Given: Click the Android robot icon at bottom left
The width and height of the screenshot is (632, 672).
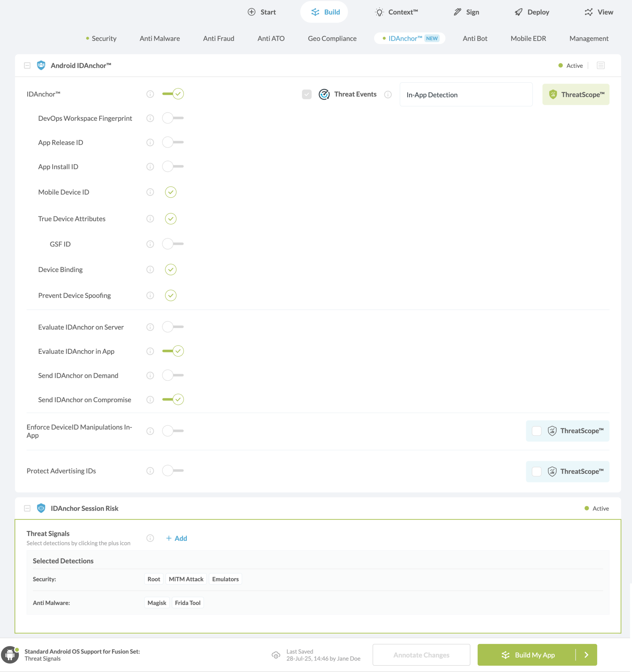Looking at the screenshot, I should pos(10,654).
